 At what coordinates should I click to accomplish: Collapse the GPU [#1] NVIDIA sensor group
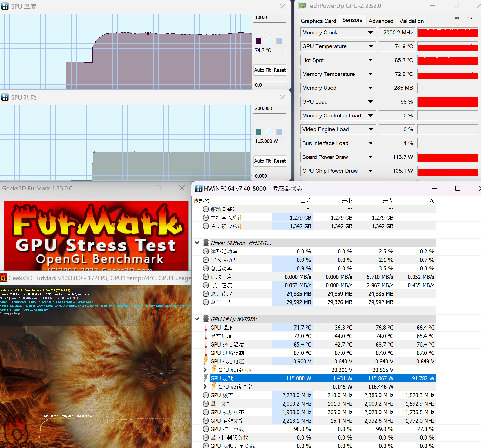[197, 319]
